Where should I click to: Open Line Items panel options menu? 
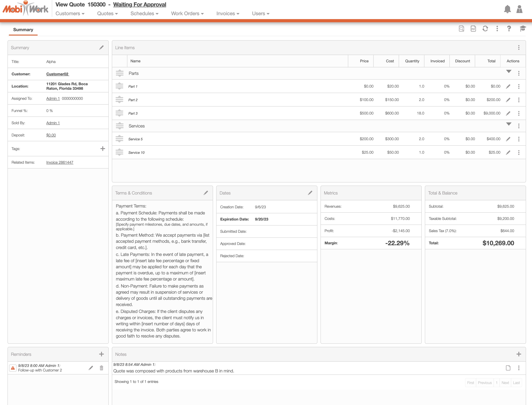click(519, 47)
